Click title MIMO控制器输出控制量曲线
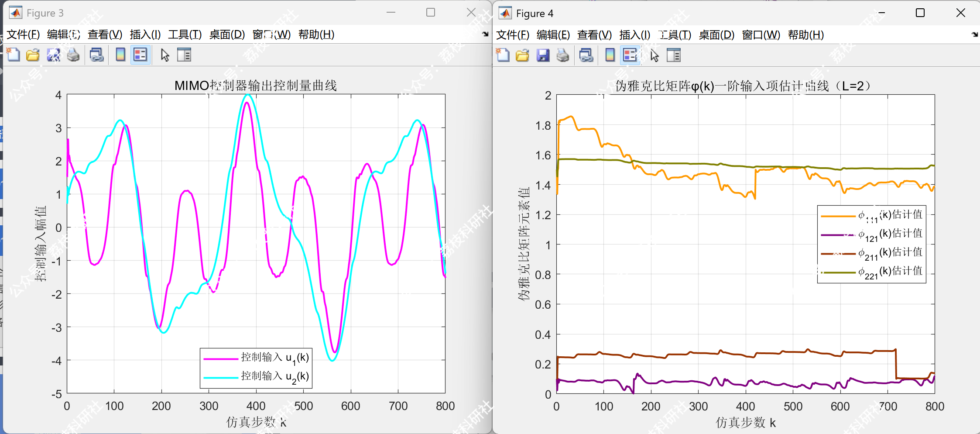 pos(256,86)
